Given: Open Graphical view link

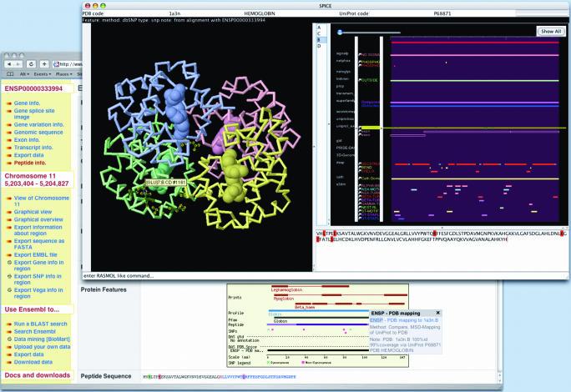Looking at the screenshot, I should click(x=33, y=212).
